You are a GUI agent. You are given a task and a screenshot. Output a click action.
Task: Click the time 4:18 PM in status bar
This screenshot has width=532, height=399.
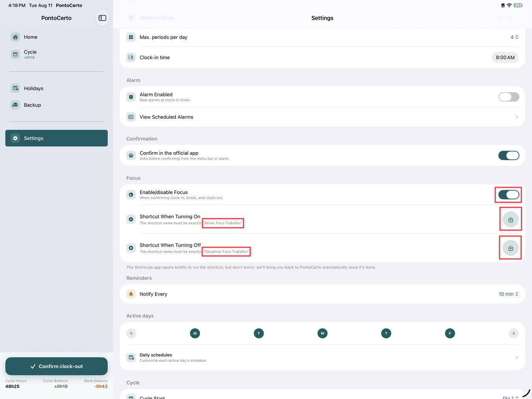click(17, 5)
